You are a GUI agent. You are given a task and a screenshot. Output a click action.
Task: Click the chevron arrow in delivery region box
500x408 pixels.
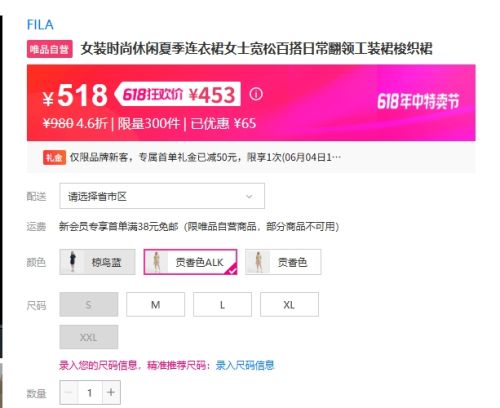tap(249, 196)
